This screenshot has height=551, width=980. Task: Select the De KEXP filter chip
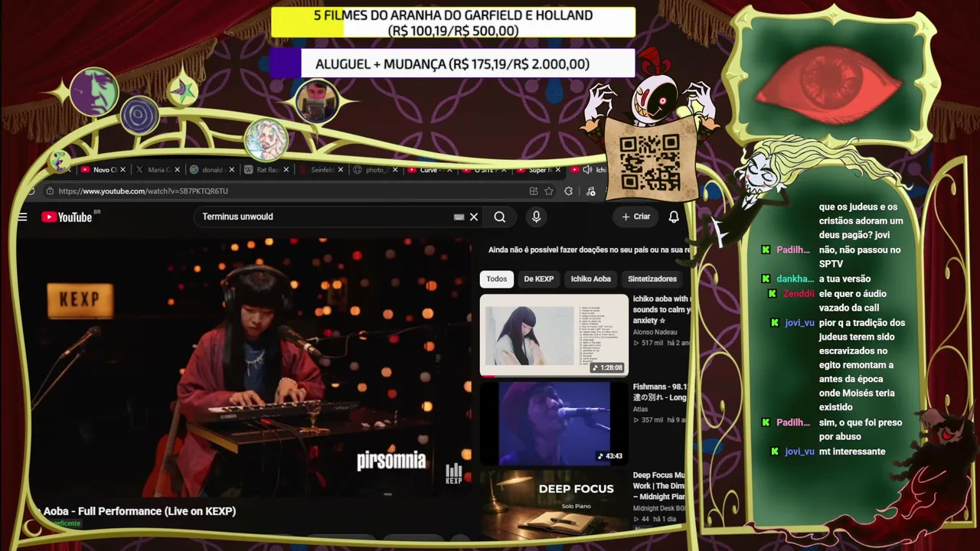pyautogui.click(x=538, y=279)
